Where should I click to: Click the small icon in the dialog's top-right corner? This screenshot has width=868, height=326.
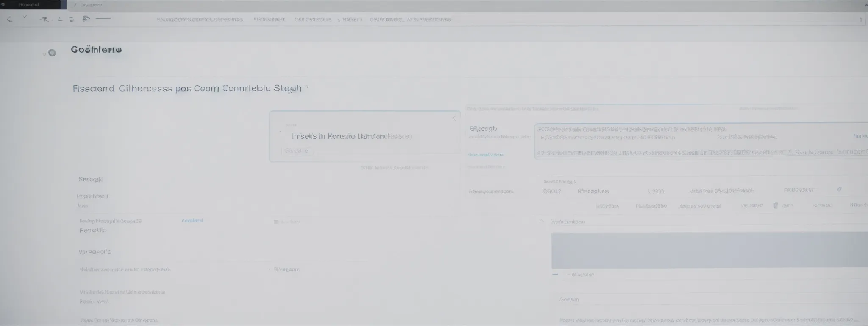click(453, 119)
